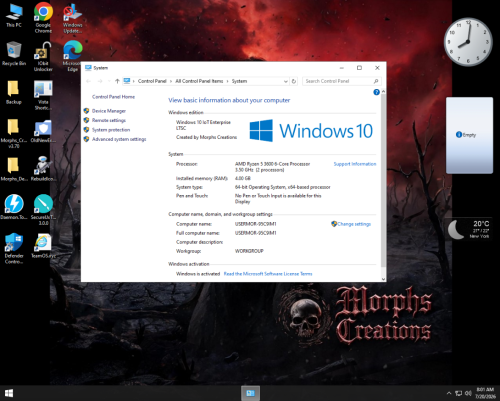The height and width of the screenshot is (401, 500).
Task: Select Defender Control desktop icon
Action: pos(14,248)
